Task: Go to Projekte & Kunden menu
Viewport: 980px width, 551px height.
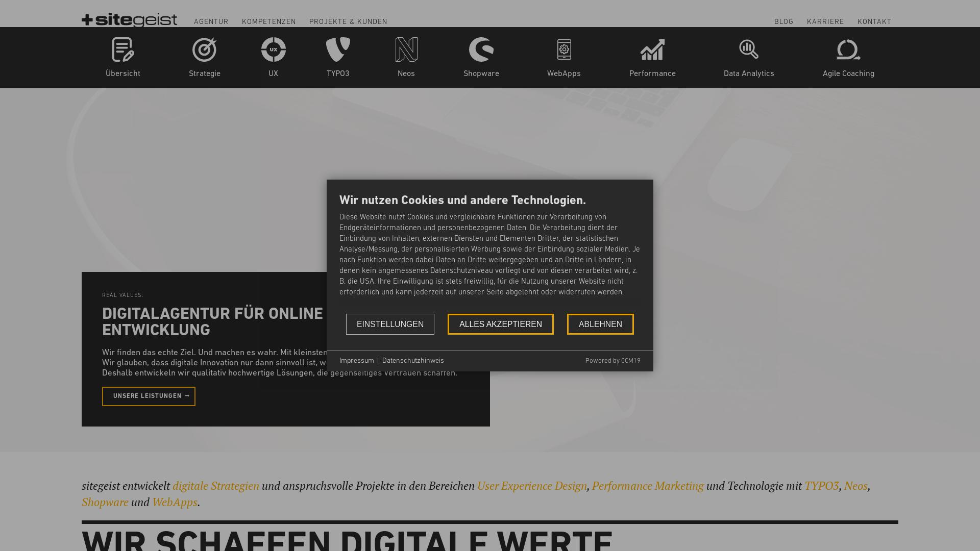Action: pyautogui.click(x=348, y=22)
